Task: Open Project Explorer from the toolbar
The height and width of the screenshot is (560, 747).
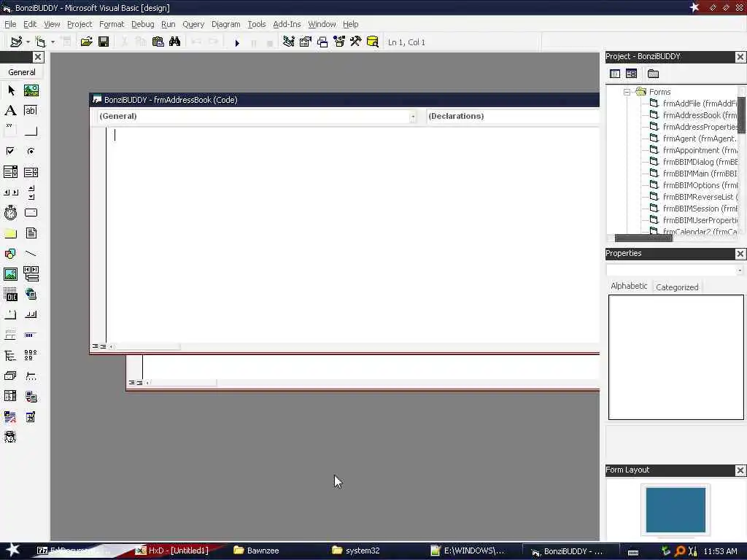Action: pyautogui.click(x=288, y=42)
